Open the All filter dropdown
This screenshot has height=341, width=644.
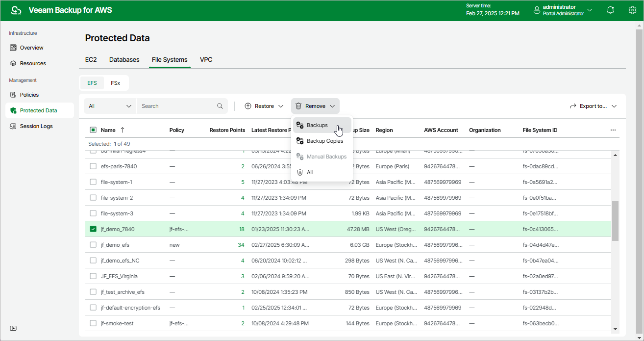pos(110,106)
